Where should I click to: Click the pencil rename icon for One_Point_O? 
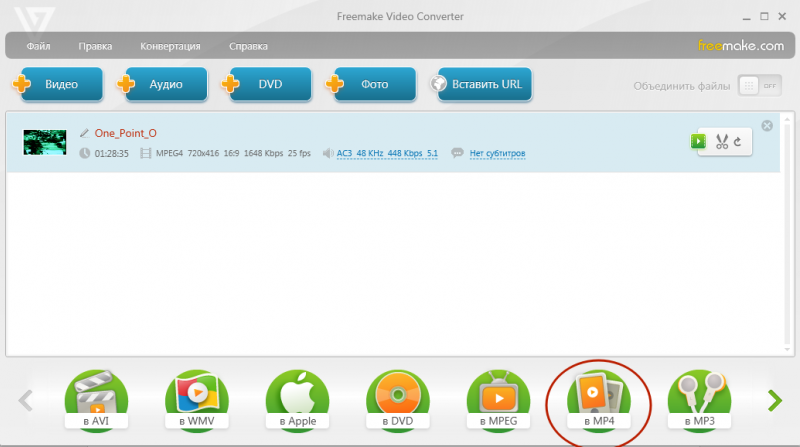coord(84,133)
